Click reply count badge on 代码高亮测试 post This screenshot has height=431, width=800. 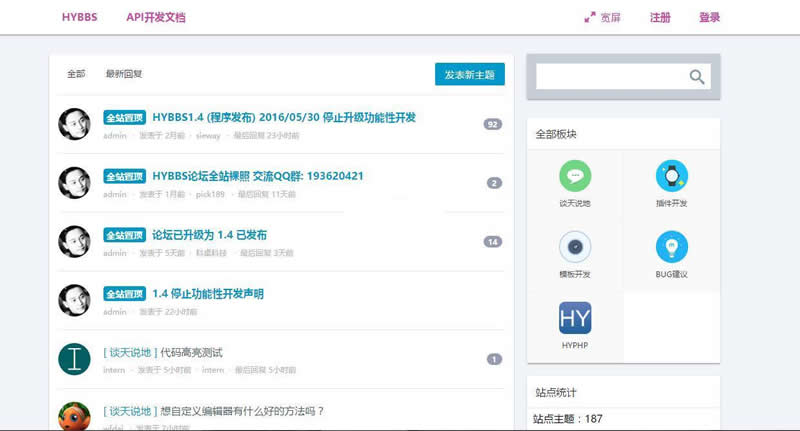(494, 359)
